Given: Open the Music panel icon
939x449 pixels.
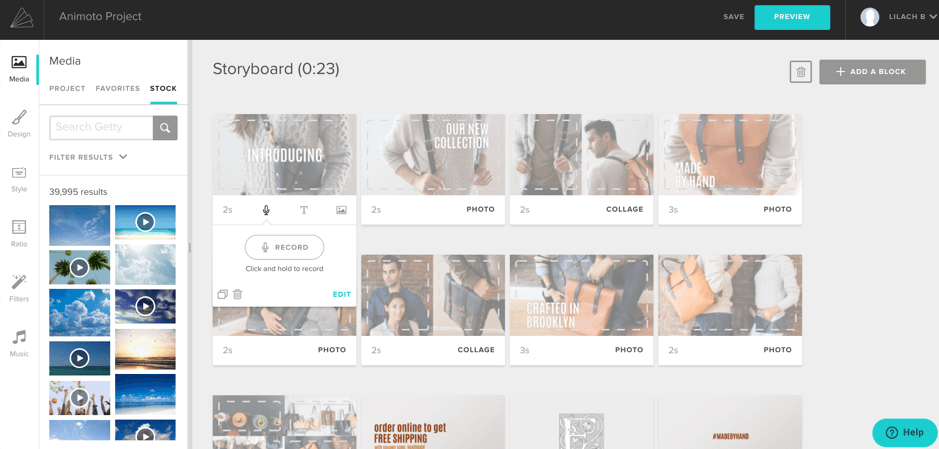Looking at the screenshot, I should (19, 343).
